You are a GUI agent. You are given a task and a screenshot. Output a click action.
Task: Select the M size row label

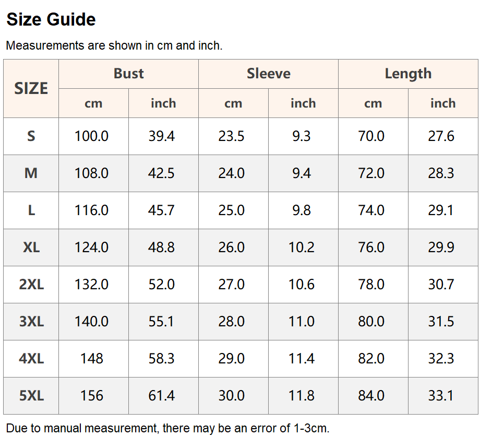point(31,173)
